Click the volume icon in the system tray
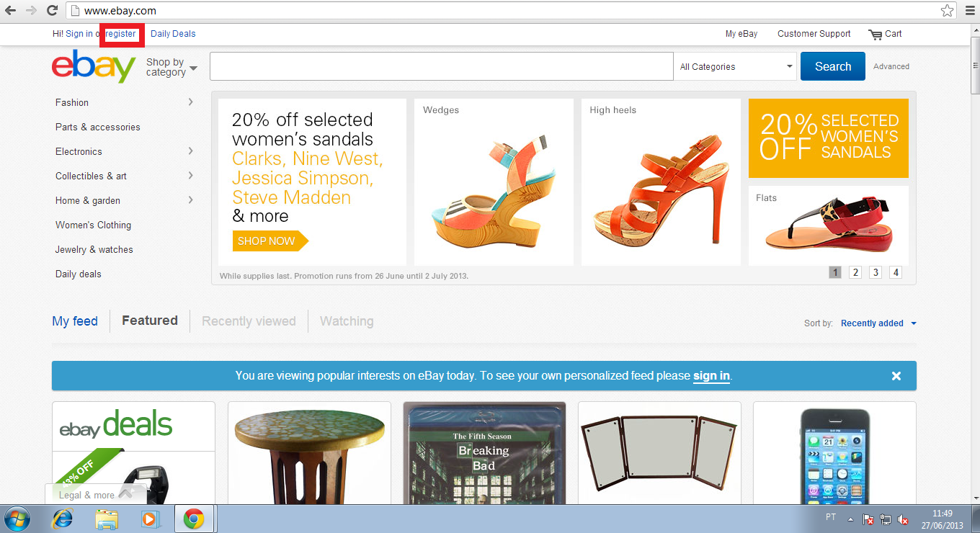980x533 pixels. point(903,520)
